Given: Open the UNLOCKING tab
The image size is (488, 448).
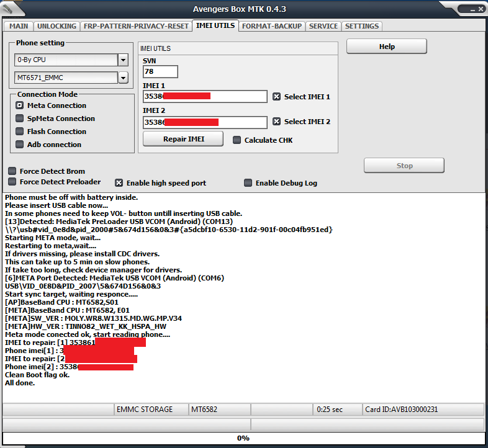Looking at the screenshot, I should pos(56,26).
